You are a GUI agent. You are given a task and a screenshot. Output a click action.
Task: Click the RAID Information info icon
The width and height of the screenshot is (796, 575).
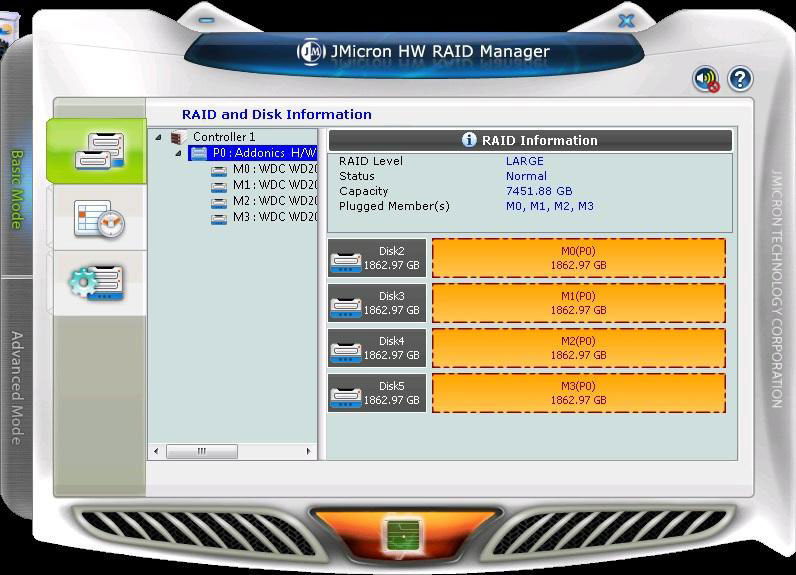(469, 140)
